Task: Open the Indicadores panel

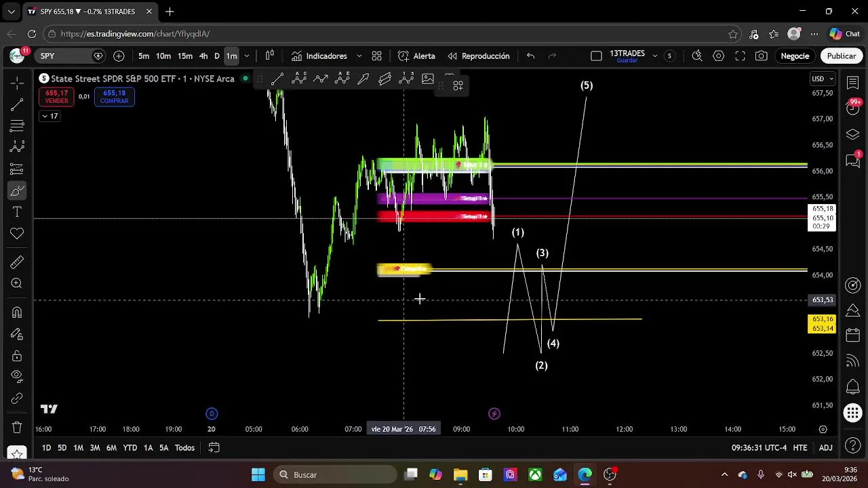Action: point(319,56)
